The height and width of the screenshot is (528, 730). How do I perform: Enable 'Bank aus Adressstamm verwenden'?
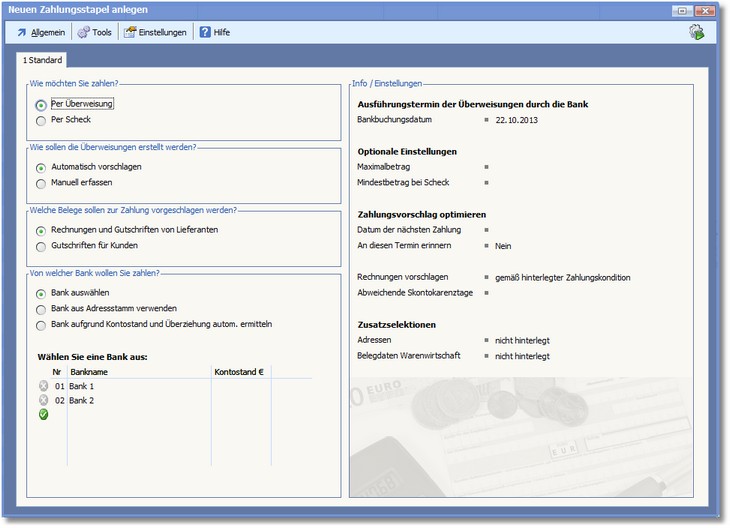pos(41,309)
